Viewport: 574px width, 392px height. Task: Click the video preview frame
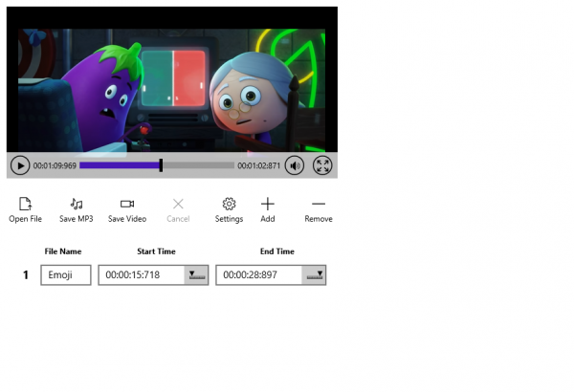[172, 79]
